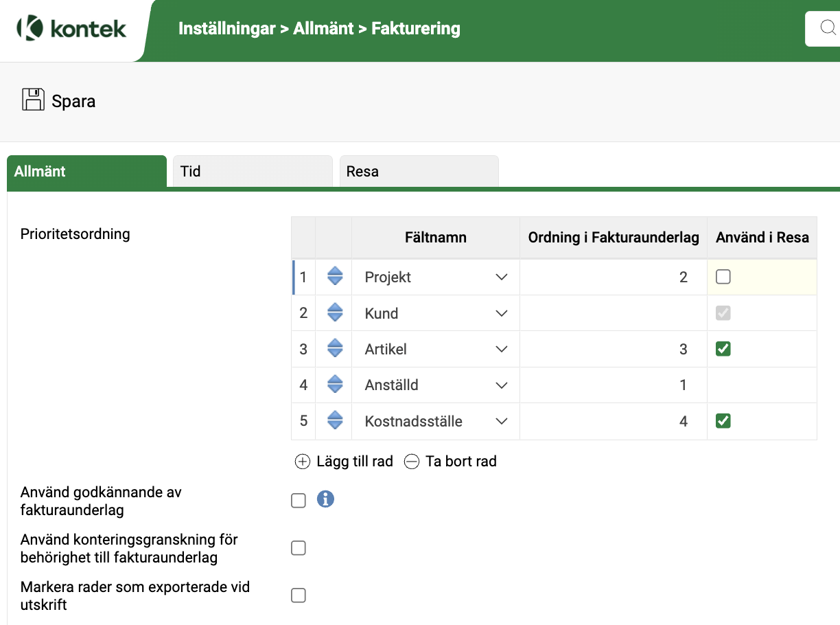Click the Använd i Resa column header
The height and width of the screenshot is (625, 840).
pyautogui.click(x=762, y=238)
